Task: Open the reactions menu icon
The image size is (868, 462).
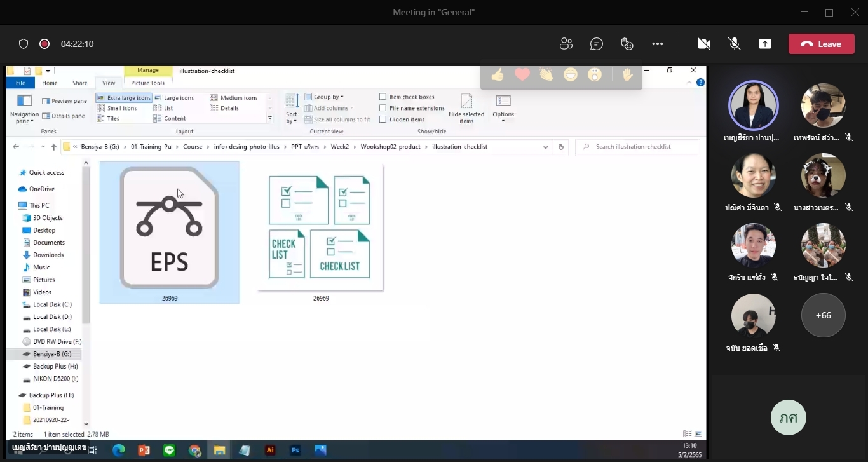Action: (x=627, y=44)
